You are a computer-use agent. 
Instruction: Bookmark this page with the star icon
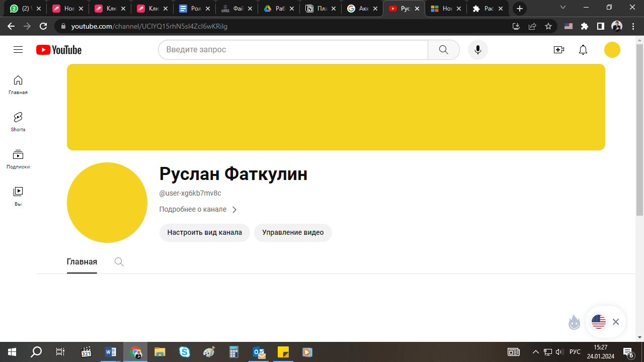click(548, 26)
